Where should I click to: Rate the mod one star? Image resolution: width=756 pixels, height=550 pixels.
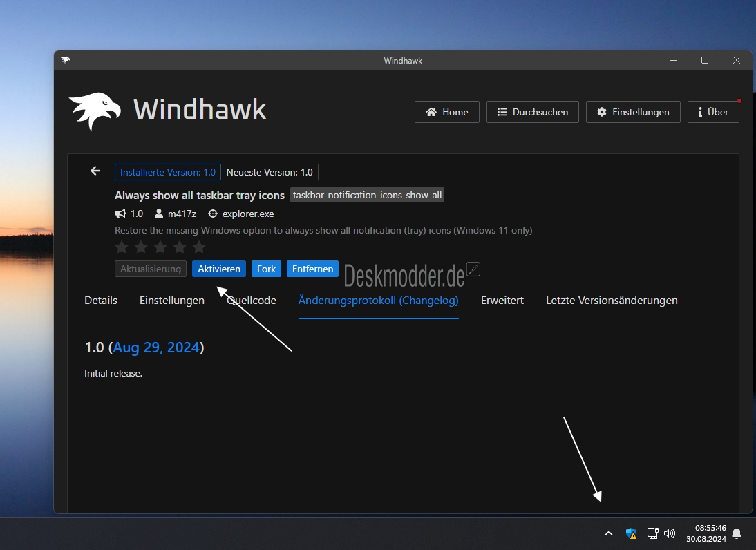(122, 247)
